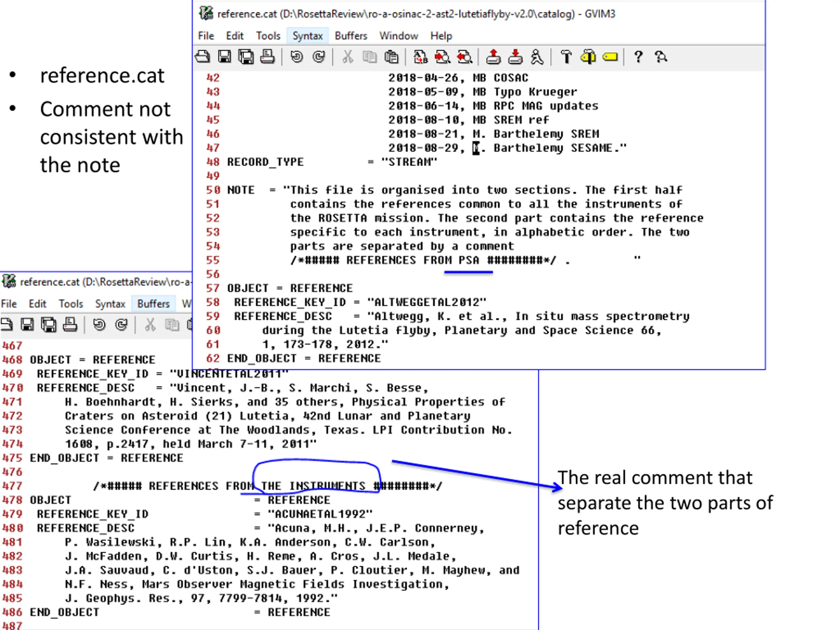840x630 pixels.
Task: Click the RECORD_TYPE line in the editor
Action: tap(332, 162)
